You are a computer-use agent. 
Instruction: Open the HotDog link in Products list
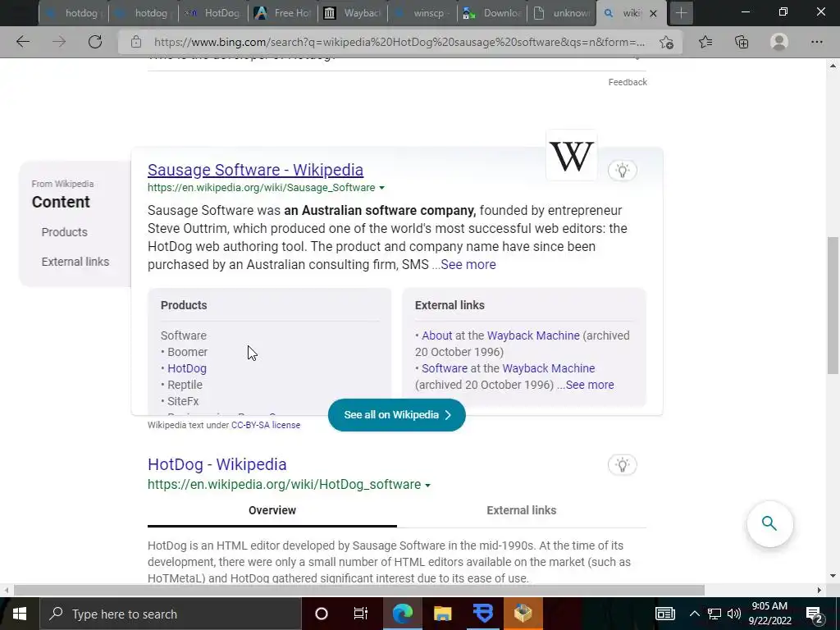click(187, 368)
